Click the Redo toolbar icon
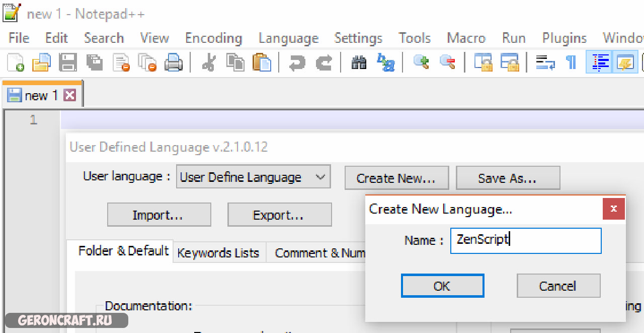644x333 pixels. click(x=323, y=63)
